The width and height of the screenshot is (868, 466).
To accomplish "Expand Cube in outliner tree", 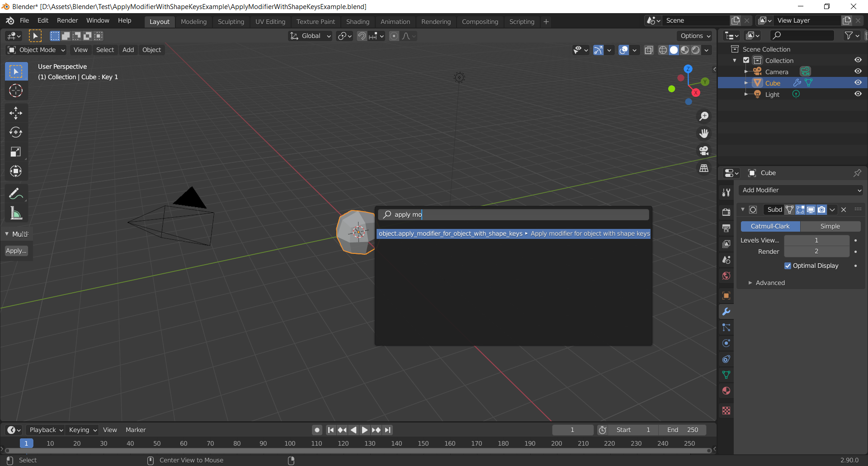I will click(x=746, y=83).
